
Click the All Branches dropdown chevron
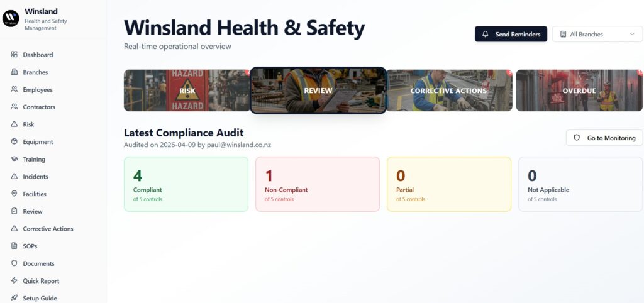[631, 35]
